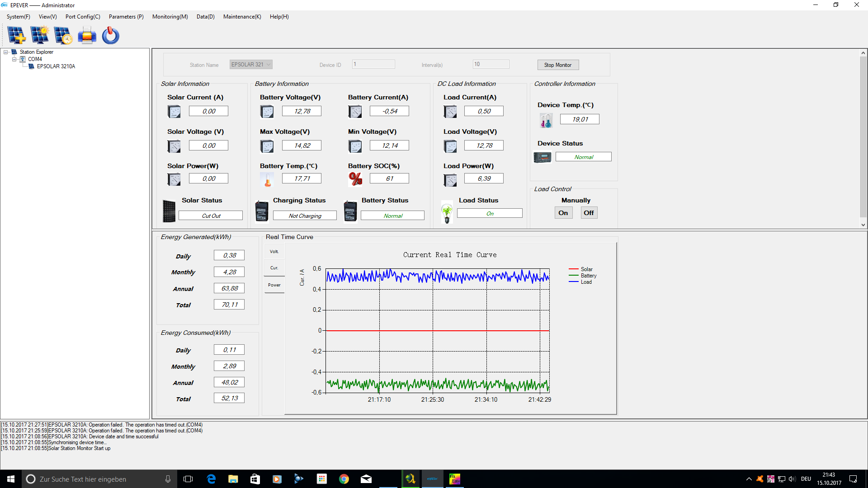Click the printer toolbar icon
This screenshot has width=868, height=488.
[87, 35]
